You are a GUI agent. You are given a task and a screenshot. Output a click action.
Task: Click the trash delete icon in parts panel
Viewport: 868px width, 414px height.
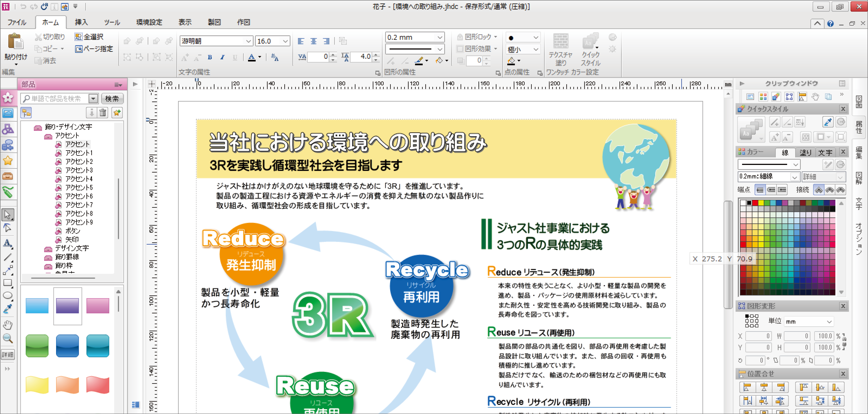103,113
